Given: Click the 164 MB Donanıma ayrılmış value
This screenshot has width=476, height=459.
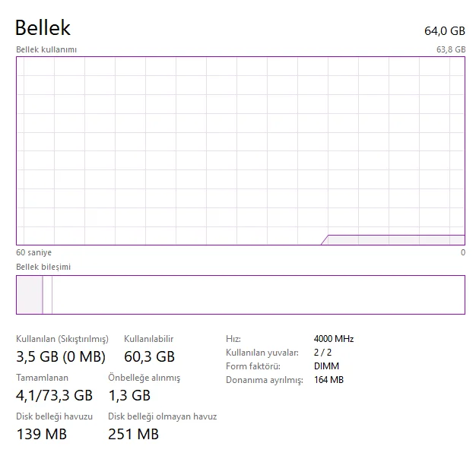Looking at the screenshot, I should click(328, 380).
